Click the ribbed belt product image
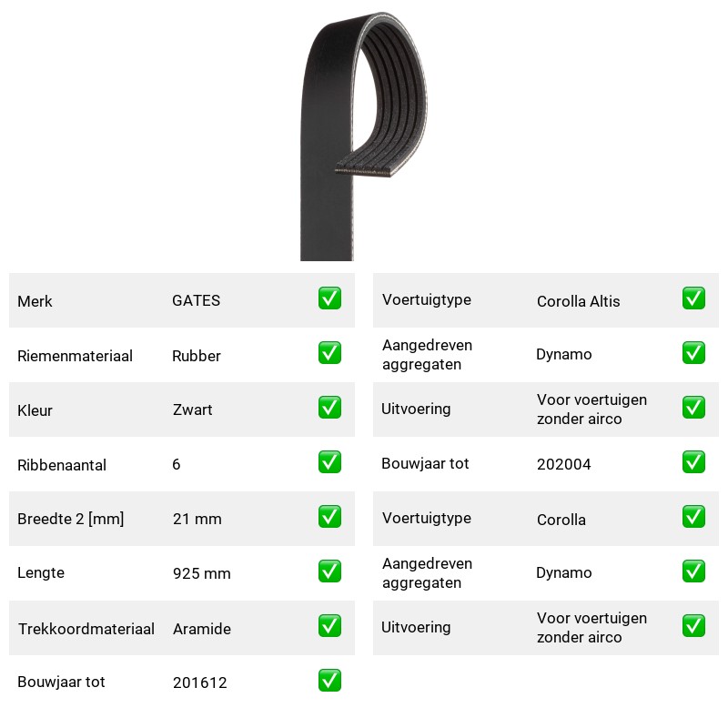The image size is (728, 728). coord(363,136)
